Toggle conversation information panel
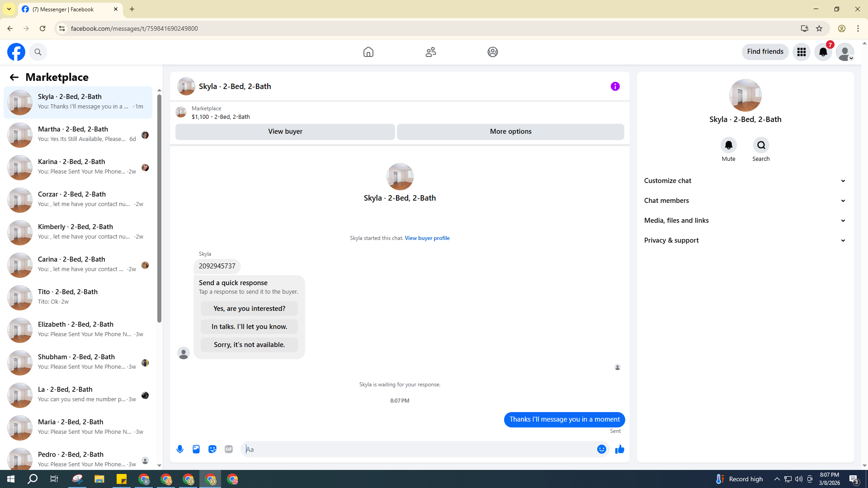This screenshot has width=868, height=488. [615, 86]
